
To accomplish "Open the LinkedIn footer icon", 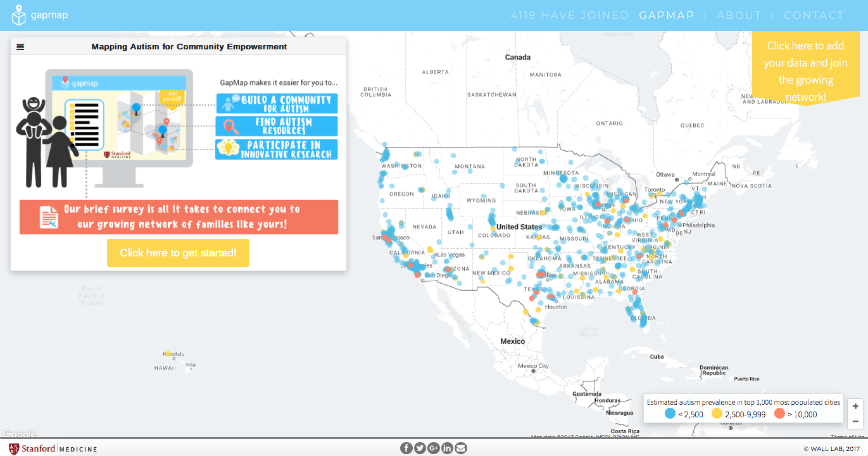I will click(447, 448).
